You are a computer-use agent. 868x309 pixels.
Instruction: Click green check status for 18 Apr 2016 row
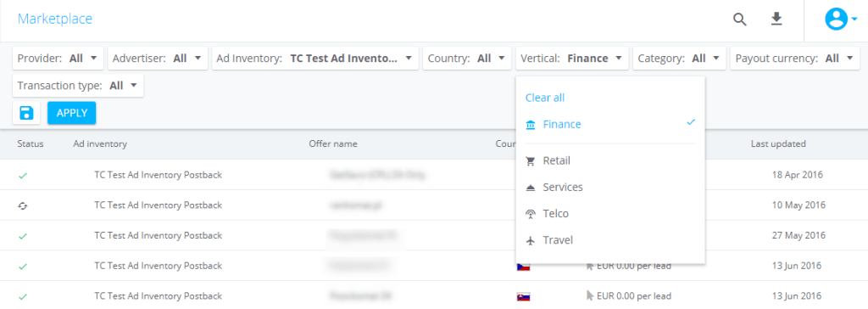(x=23, y=176)
